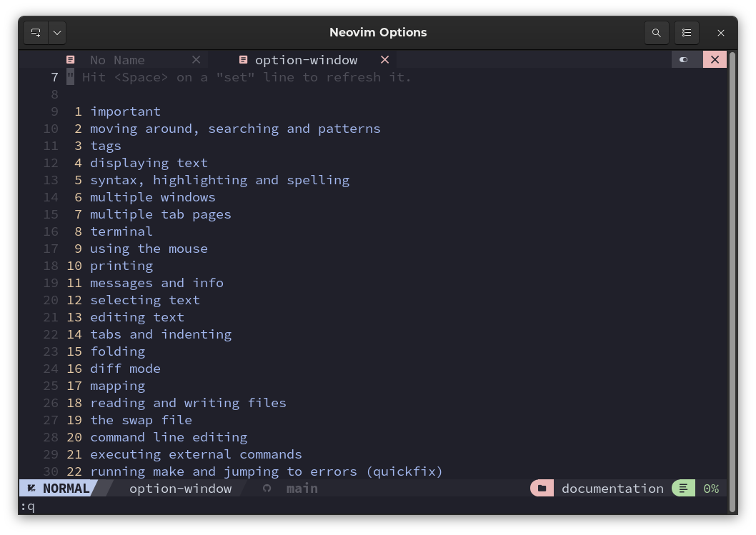Click the 0% scroll progress indicator

[x=711, y=489]
